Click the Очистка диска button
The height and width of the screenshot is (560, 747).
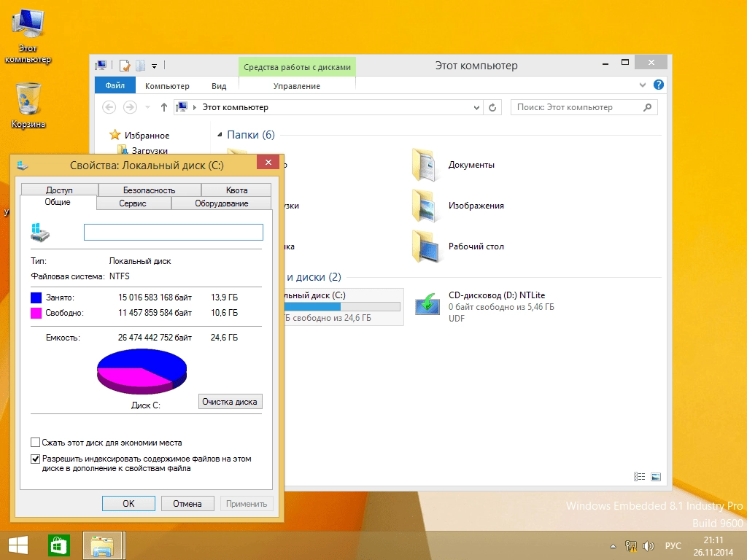click(x=230, y=402)
